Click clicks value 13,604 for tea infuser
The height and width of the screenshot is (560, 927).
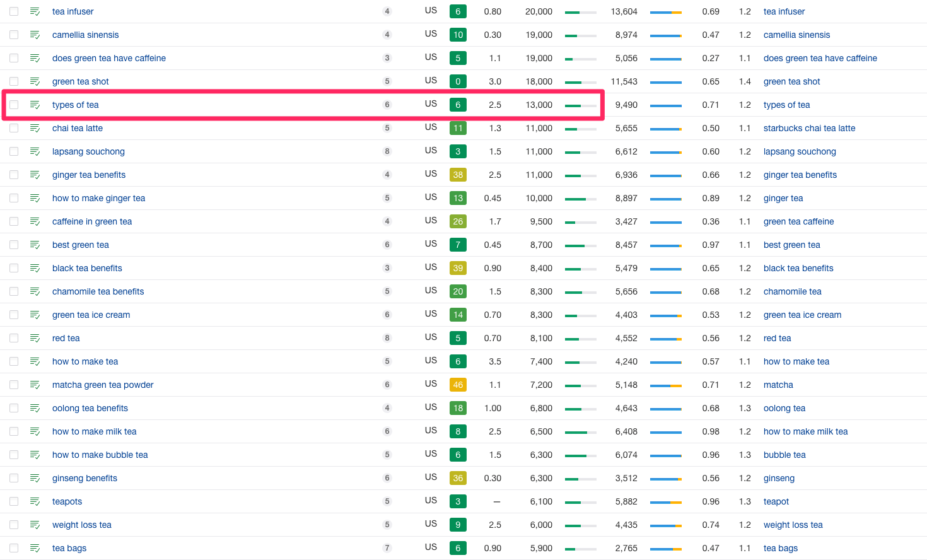tap(624, 11)
